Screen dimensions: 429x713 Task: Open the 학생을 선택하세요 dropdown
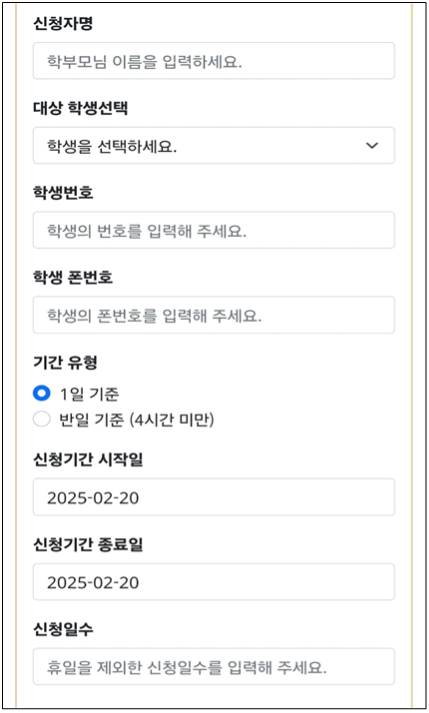pyautogui.click(x=214, y=146)
